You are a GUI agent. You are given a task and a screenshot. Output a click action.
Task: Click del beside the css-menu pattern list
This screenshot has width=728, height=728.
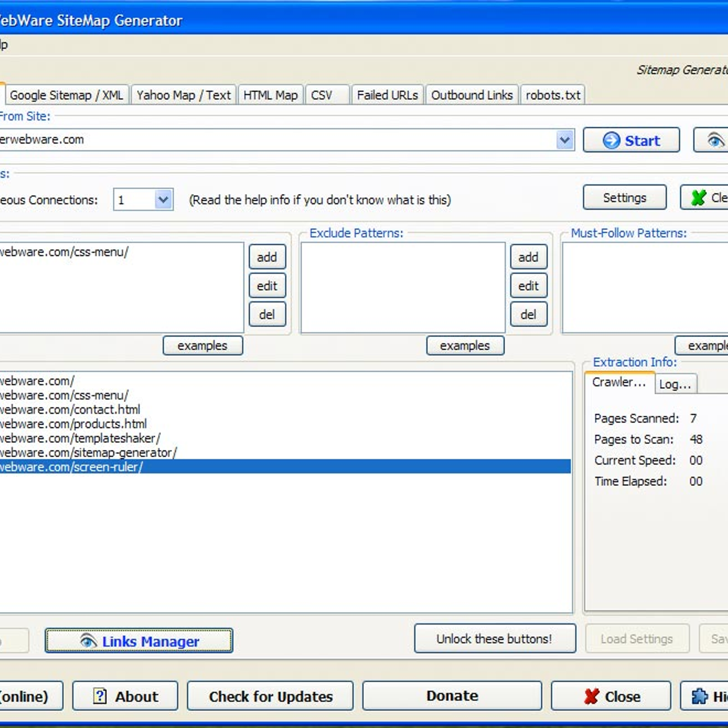pos(267,314)
